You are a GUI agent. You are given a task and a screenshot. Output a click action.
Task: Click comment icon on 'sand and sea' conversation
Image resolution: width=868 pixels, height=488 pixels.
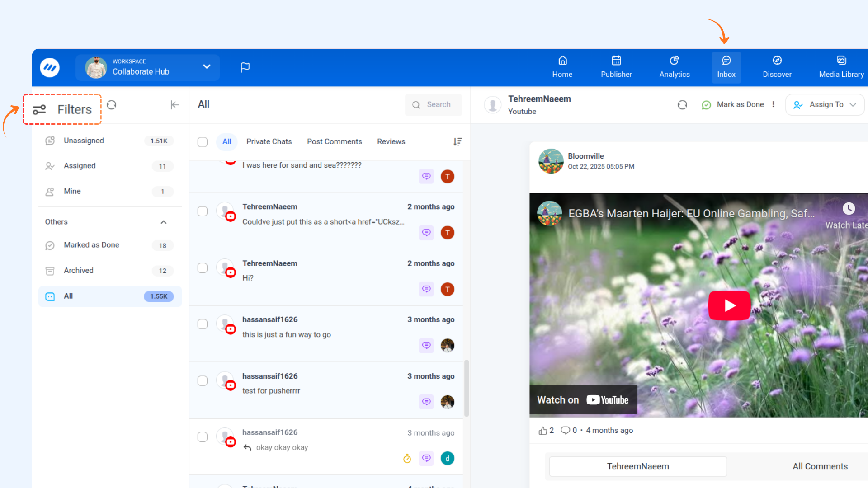coord(426,176)
